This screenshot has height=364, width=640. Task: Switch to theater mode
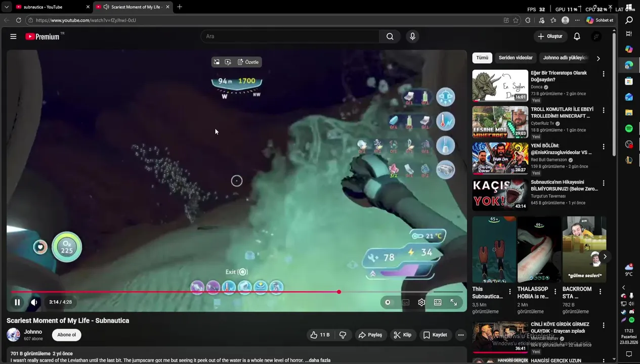pyautogui.click(x=438, y=302)
